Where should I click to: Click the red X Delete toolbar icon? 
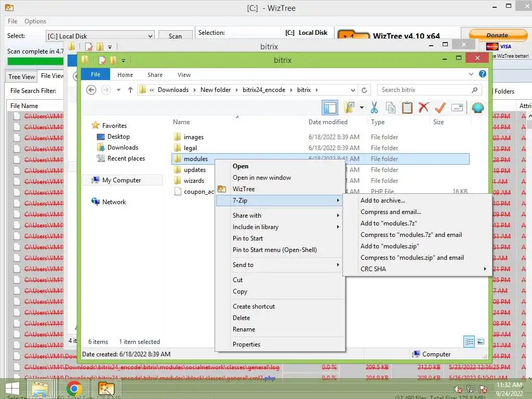(x=423, y=108)
